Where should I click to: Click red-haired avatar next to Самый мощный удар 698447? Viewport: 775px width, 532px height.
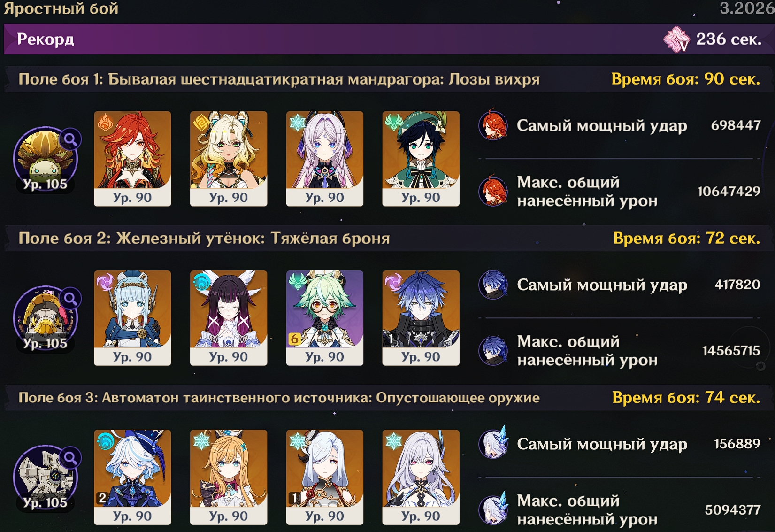coord(493,125)
